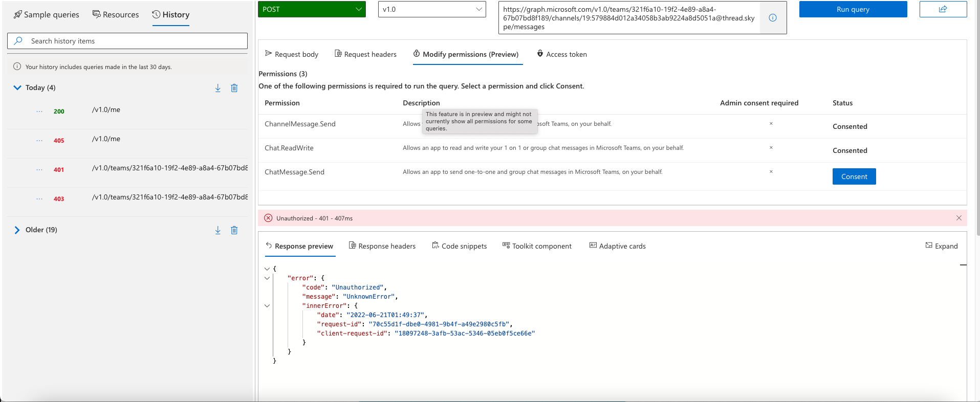Click the info icon beside the URL
980x402 pixels.
(x=773, y=18)
